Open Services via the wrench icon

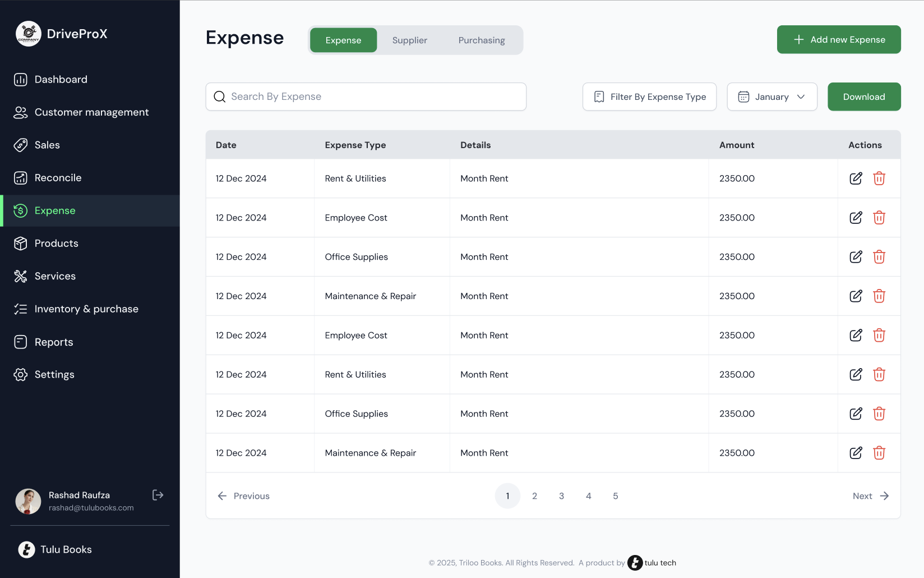(21, 276)
